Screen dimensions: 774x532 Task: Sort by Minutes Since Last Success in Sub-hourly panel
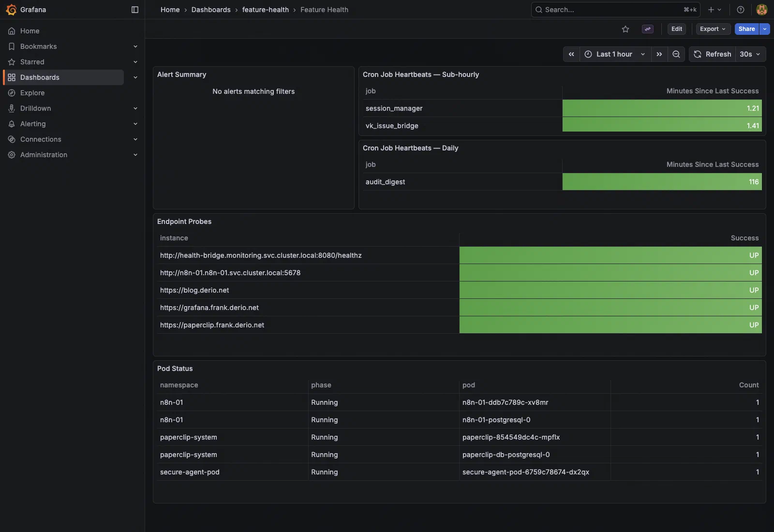[x=712, y=91]
